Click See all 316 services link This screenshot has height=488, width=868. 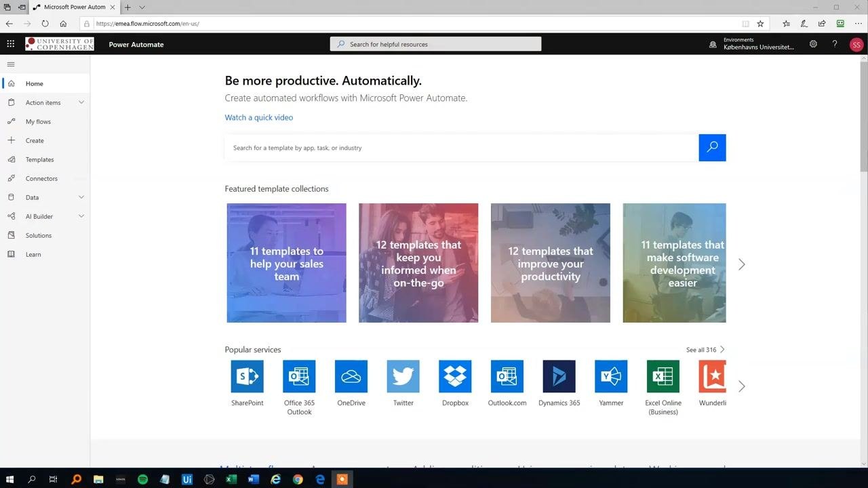click(x=705, y=350)
